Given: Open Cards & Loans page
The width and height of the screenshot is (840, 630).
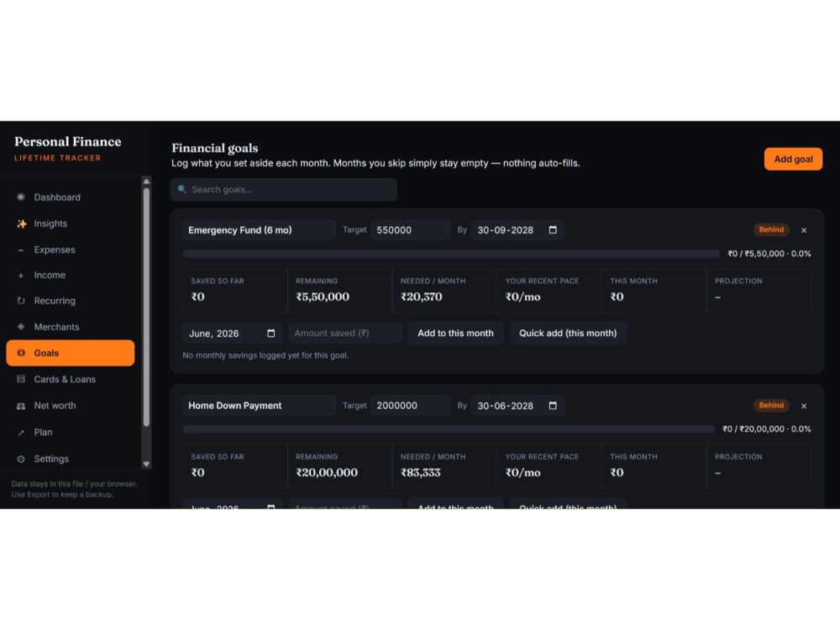Looking at the screenshot, I should (x=71, y=380).
